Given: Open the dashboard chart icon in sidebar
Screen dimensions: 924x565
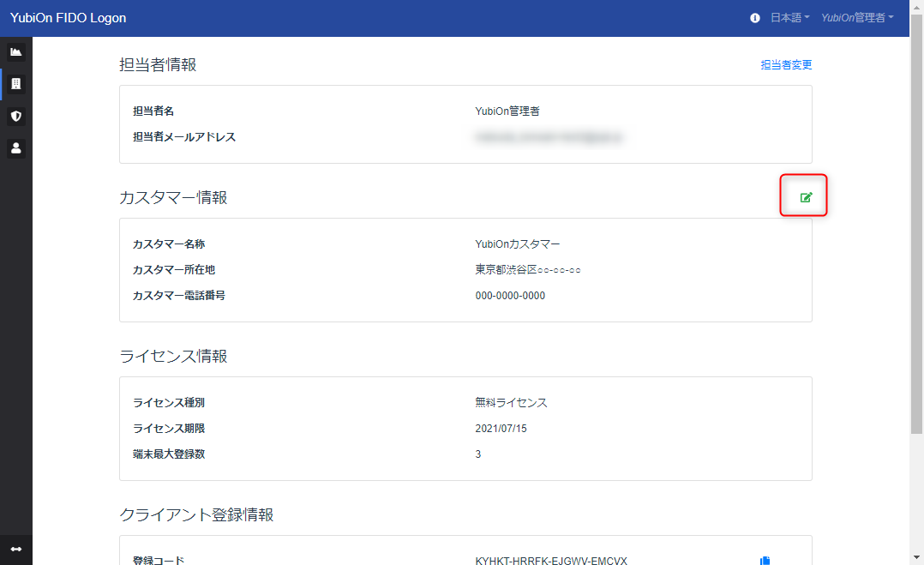Looking at the screenshot, I should click(x=16, y=51).
